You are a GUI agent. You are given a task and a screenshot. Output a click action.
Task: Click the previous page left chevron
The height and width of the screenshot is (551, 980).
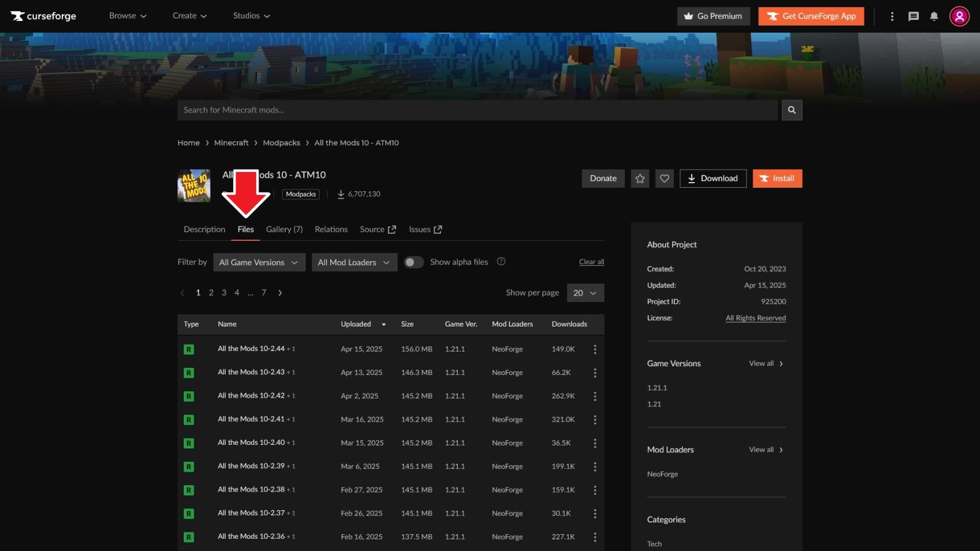[x=183, y=293]
